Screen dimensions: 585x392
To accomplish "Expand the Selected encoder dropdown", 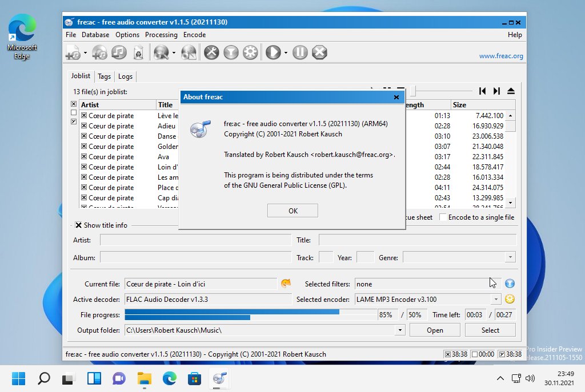I will click(x=496, y=299).
